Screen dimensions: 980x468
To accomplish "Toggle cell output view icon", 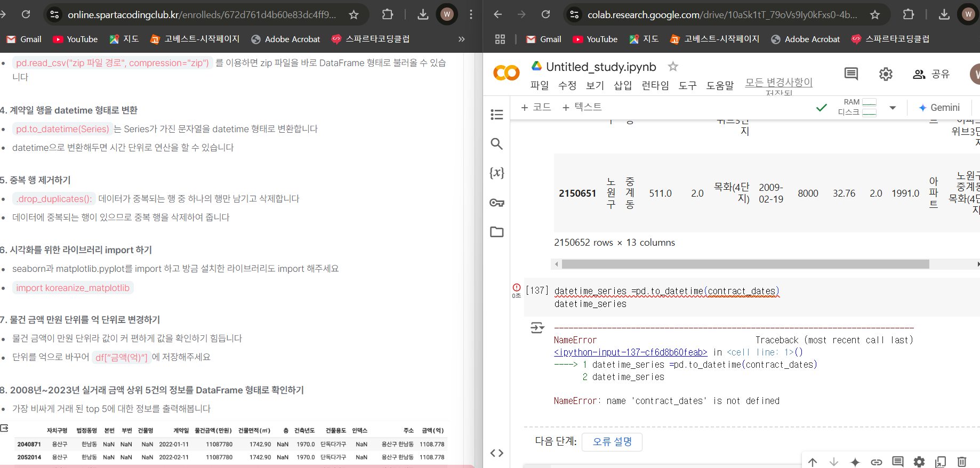I will pos(537,327).
